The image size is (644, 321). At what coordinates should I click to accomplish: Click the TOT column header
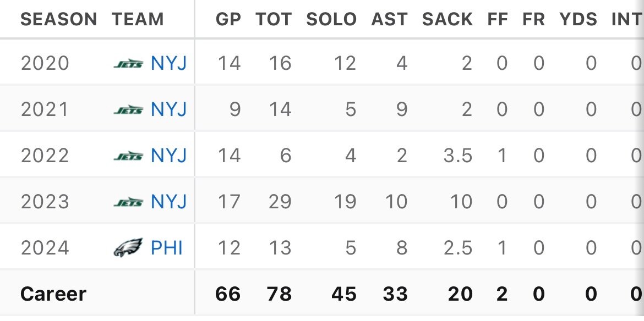pyautogui.click(x=274, y=20)
